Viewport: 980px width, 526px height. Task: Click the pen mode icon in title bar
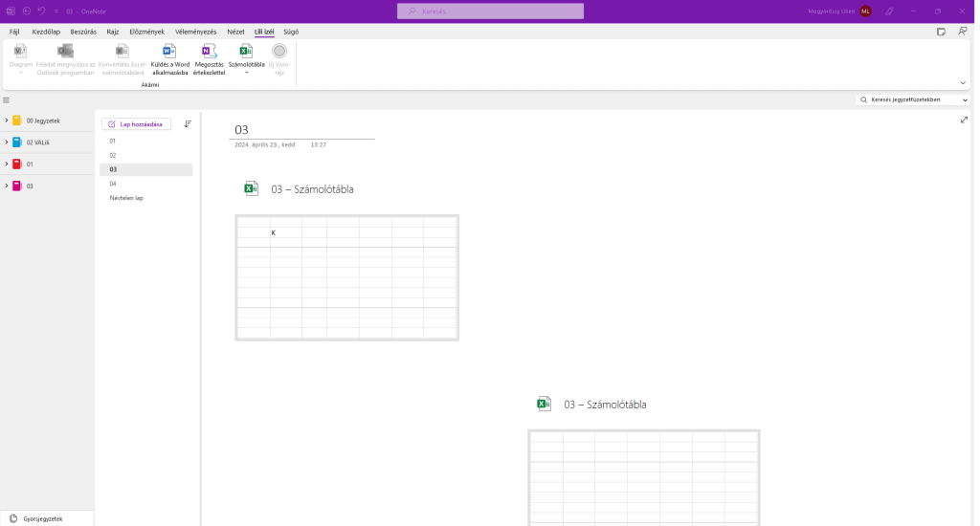point(889,11)
